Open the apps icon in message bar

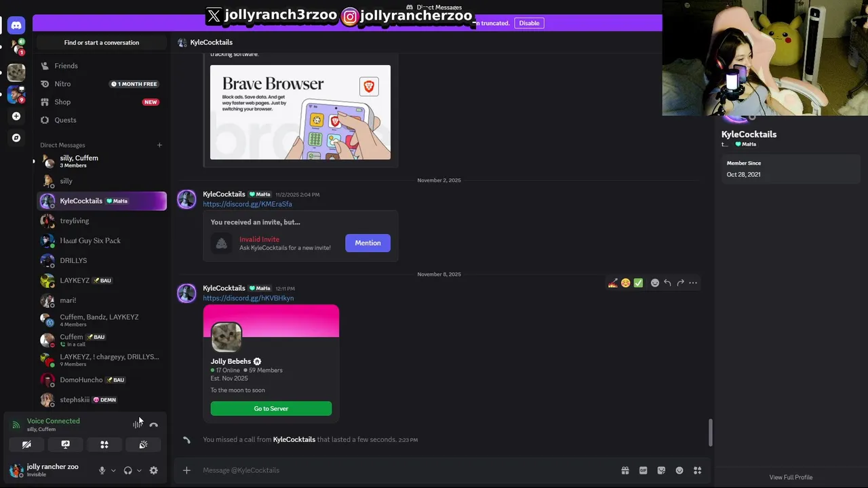[697, 470]
